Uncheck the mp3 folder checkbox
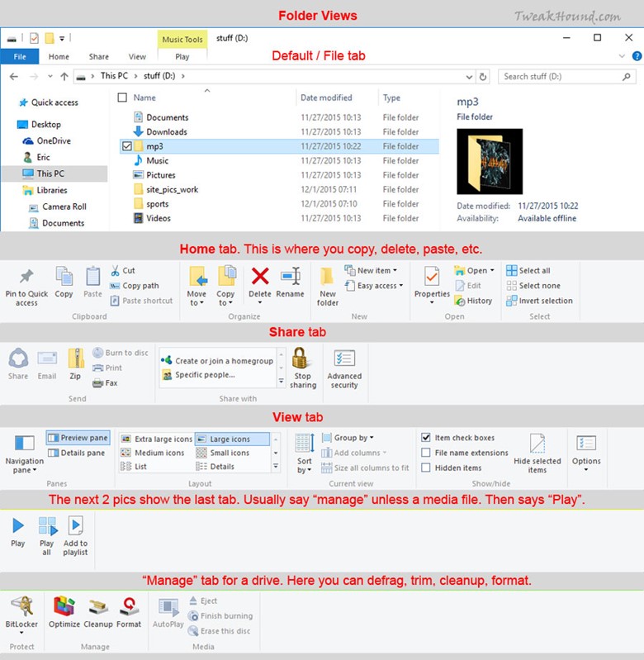Viewport: 644px width, 660px height. (x=126, y=146)
